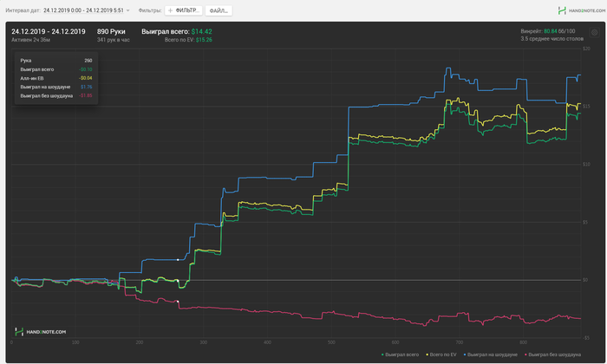This screenshot has height=364, width=607.
Task: Click the Всего по EV $15.26 value
Action: click(x=188, y=40)
